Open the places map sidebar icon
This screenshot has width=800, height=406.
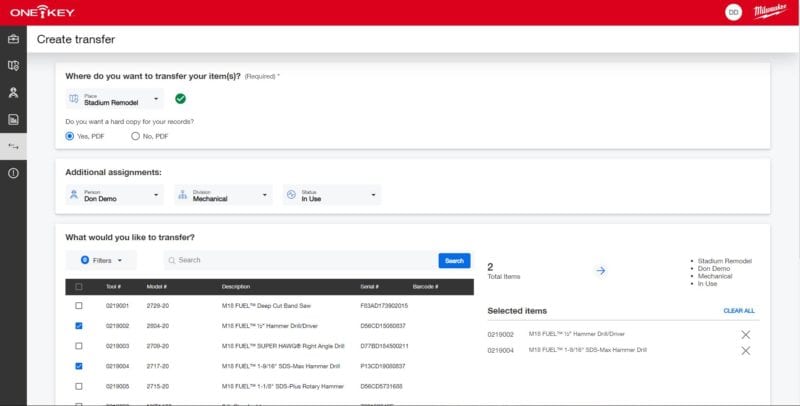(13, 66)
